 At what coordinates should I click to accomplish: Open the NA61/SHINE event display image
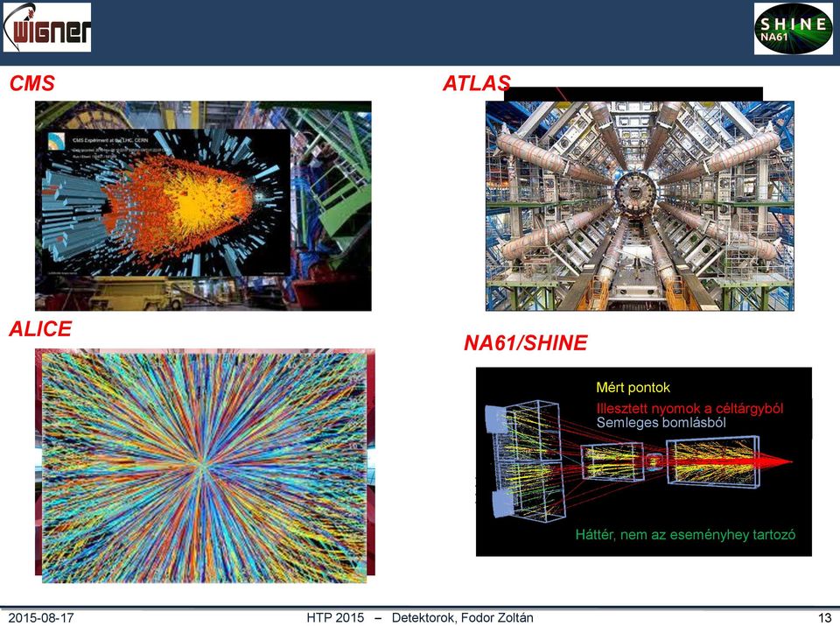644,461
